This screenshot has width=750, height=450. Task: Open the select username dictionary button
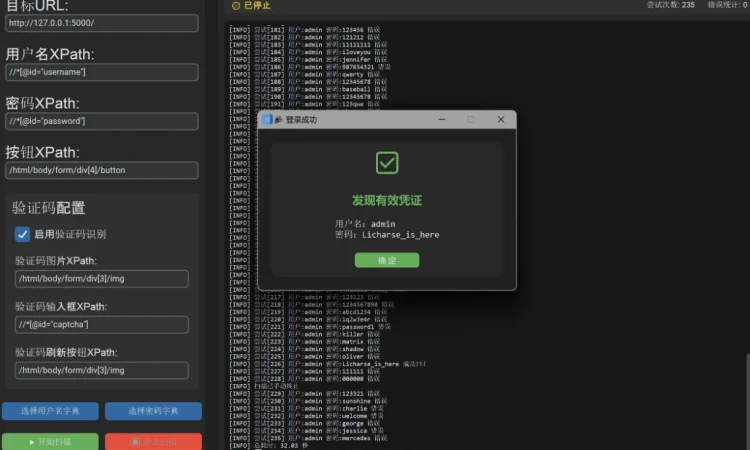click(50, 411)
